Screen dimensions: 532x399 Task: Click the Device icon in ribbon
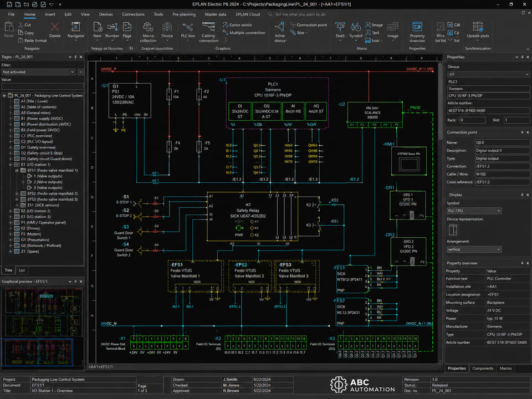point(167,27)
